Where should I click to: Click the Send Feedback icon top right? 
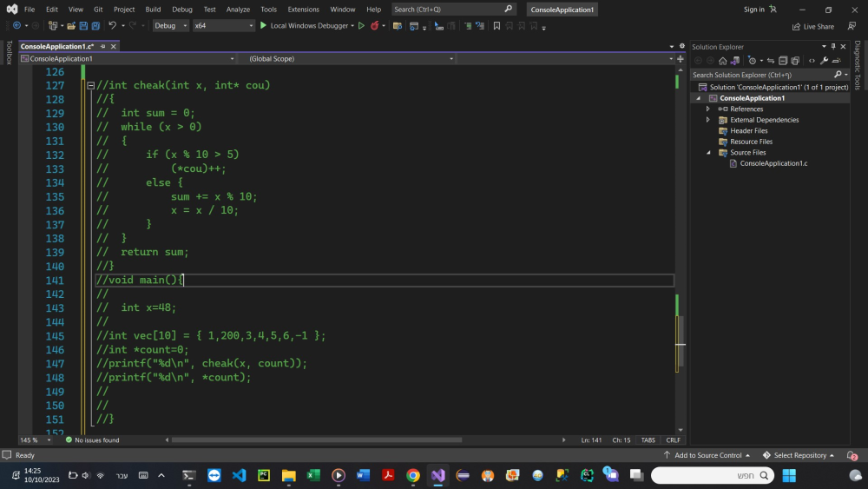tap(852, 26)
